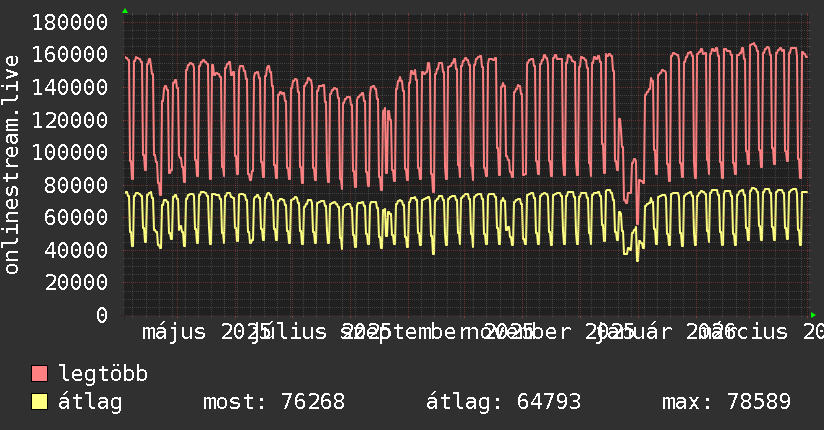
Task: Click the 180000 y-axis label
Action: [x=70, y=23]
